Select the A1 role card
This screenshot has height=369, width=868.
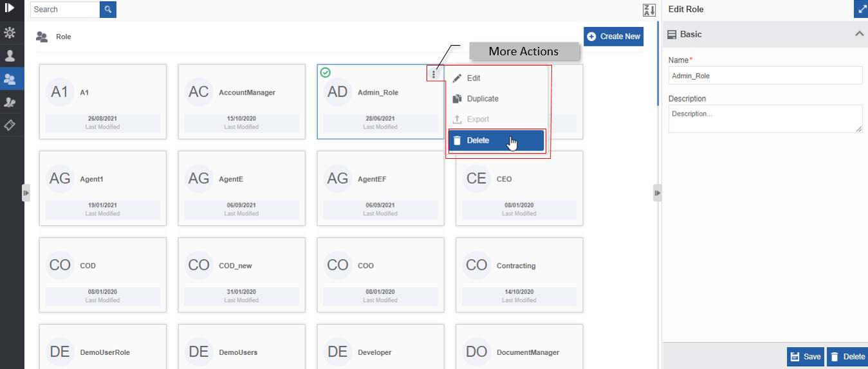point(103,102)
